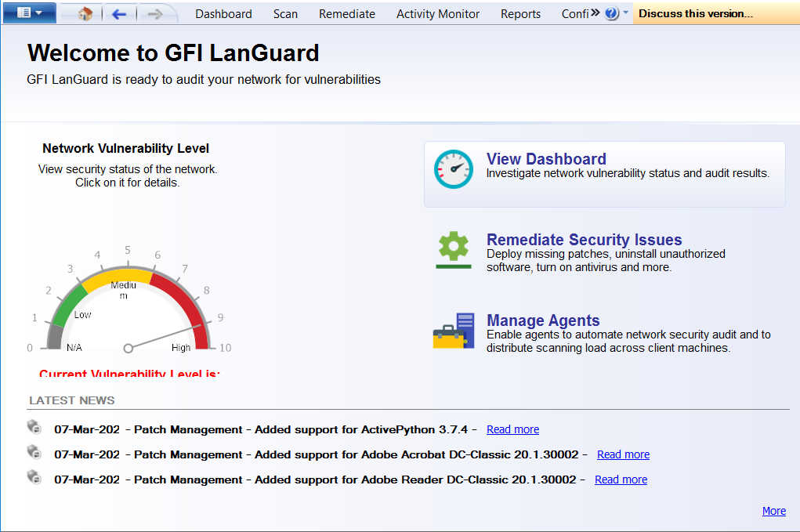Click the Current Vulnerability Level label
The width and height of the screenshot is (800, 532).
(x=129, y=373)
